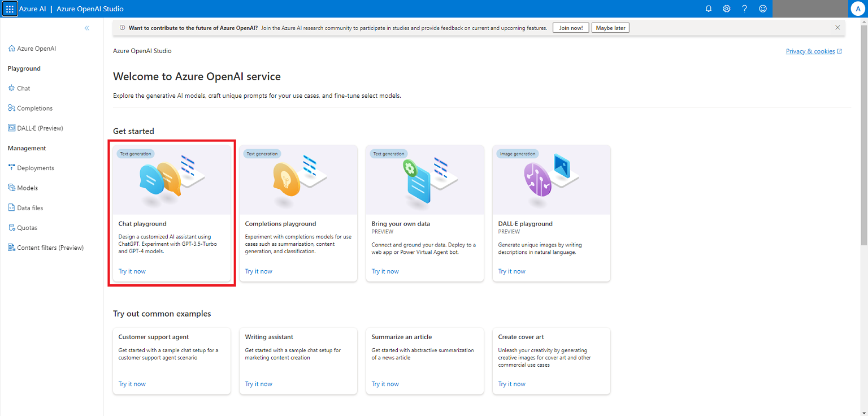Click the Bring your own data title
Viewport: 868px width, 416px height.
401,224
